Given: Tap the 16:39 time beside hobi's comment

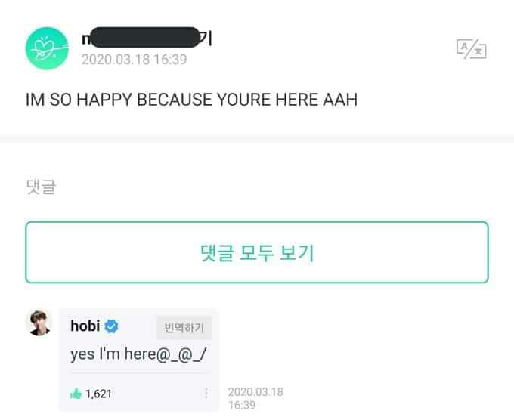Looking at the screenshot, I should (242, 405).
